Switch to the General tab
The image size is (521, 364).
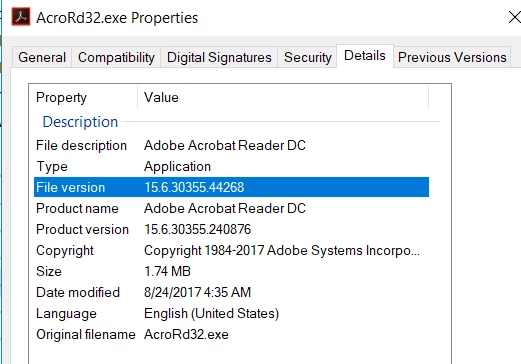[x=42, y=57]
